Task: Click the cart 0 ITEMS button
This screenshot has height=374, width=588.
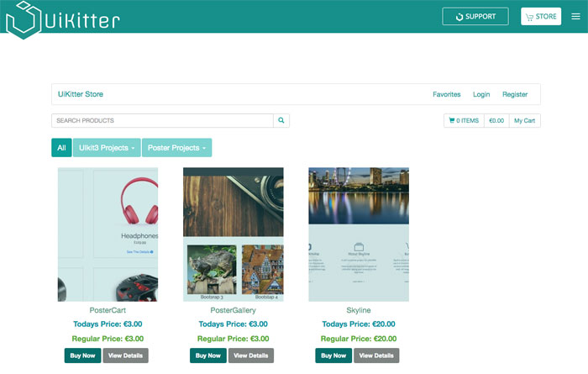Action: [464, 121]
